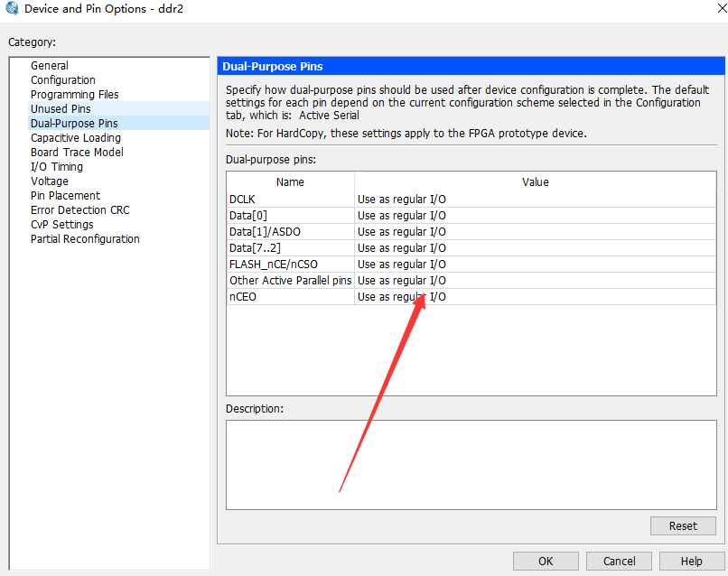Open "Partial Reconfiguration" settings
728x576 pixels.
(85, 238)
